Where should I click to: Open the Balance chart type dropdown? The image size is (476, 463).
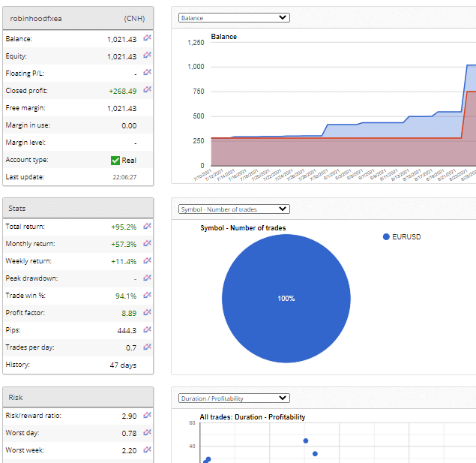(x=234, y=17)
